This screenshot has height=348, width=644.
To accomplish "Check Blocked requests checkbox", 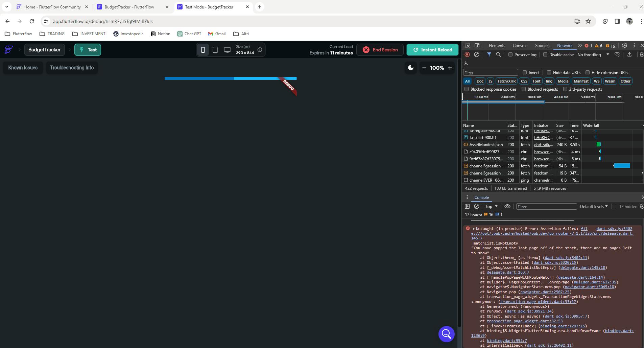I will [x=524, y=89].
